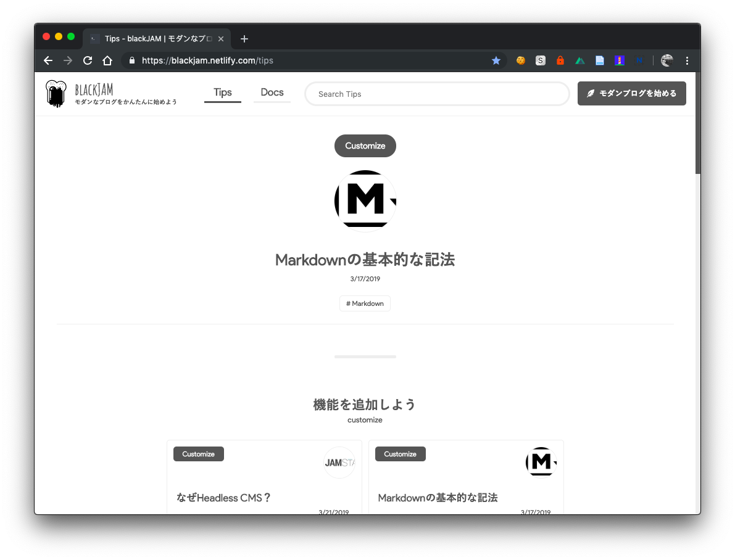Switch to the Docs tab
735x560 pixels.
(x=272, y=93)
